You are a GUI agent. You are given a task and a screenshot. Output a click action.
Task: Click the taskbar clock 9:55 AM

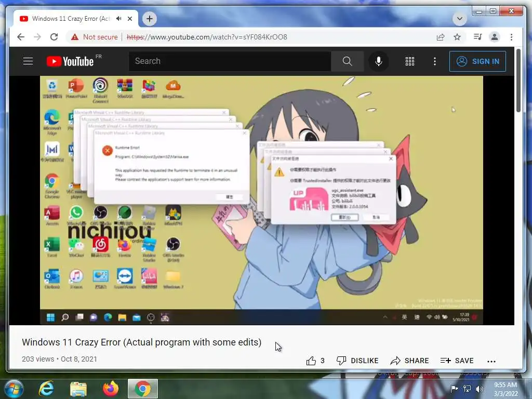tap(505, 389)
